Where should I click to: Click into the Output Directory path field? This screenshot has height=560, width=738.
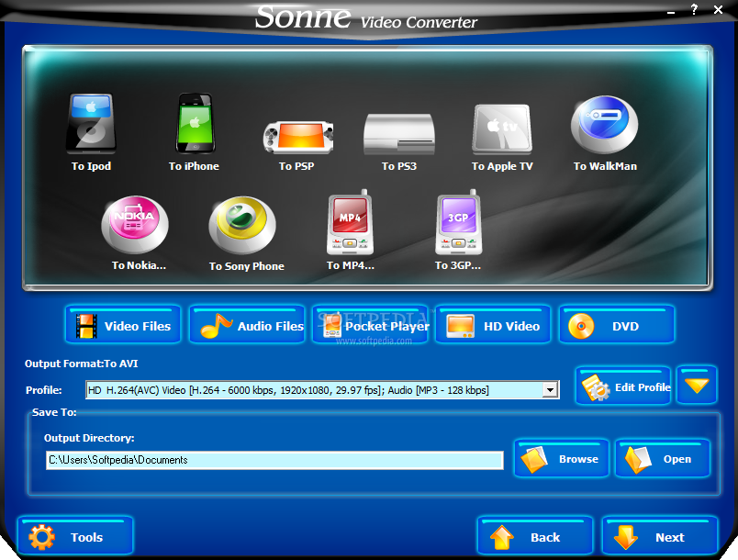pos(274,460)
